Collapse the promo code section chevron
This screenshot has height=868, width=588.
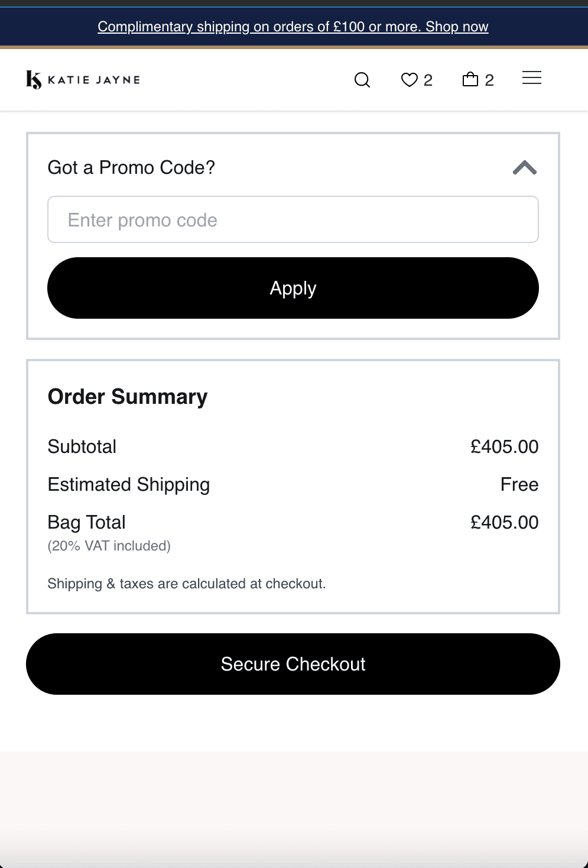tap(525, 168)
